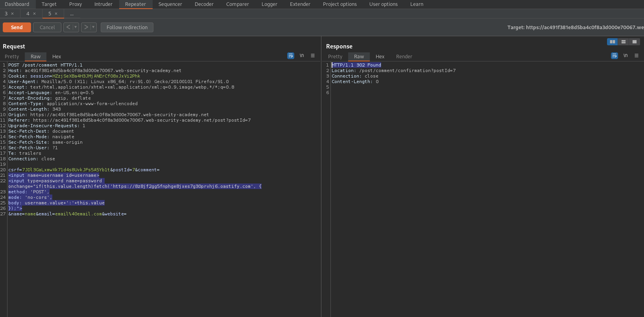Screen dimensions: 644x317
Task: Toggle show non-printable chars \n in Response panel
Action: coord(626,56)
